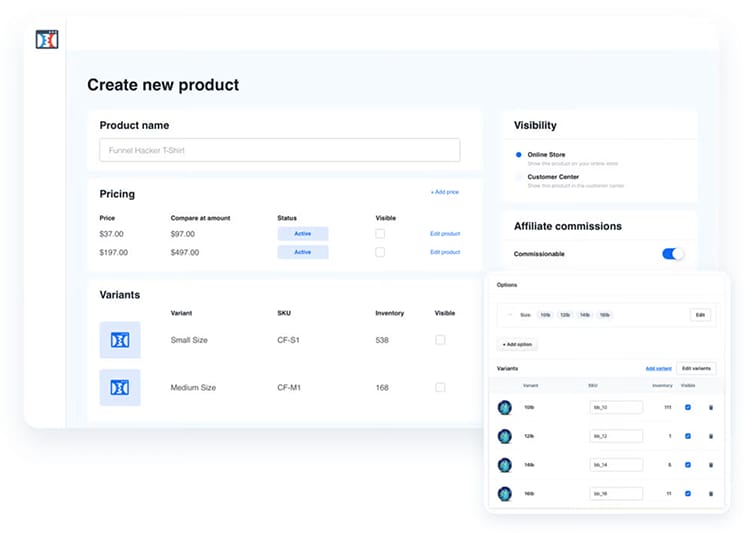Click the Create new product heading
750x536 pixels.
coord(163,85)
